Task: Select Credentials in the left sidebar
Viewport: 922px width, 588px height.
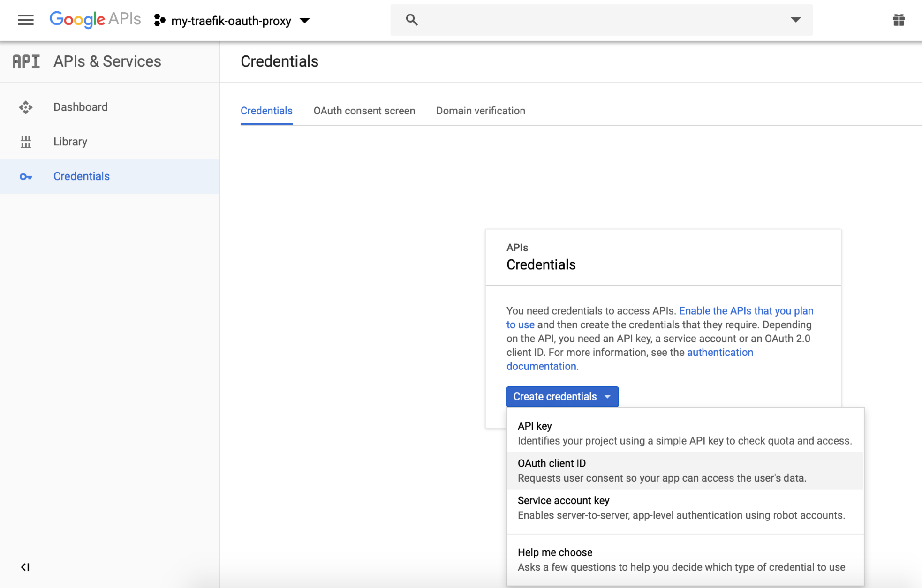Action: click(x=109, y=176)
